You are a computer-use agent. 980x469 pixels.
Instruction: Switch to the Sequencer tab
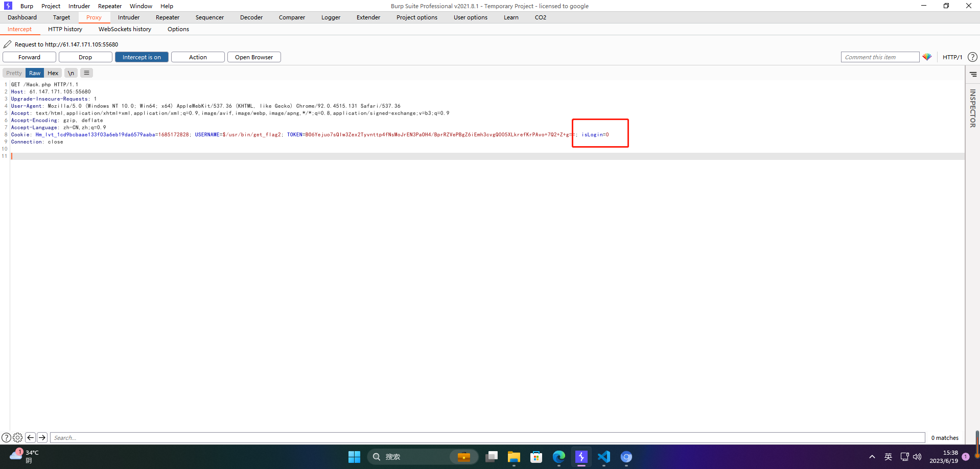click(209, 17)
